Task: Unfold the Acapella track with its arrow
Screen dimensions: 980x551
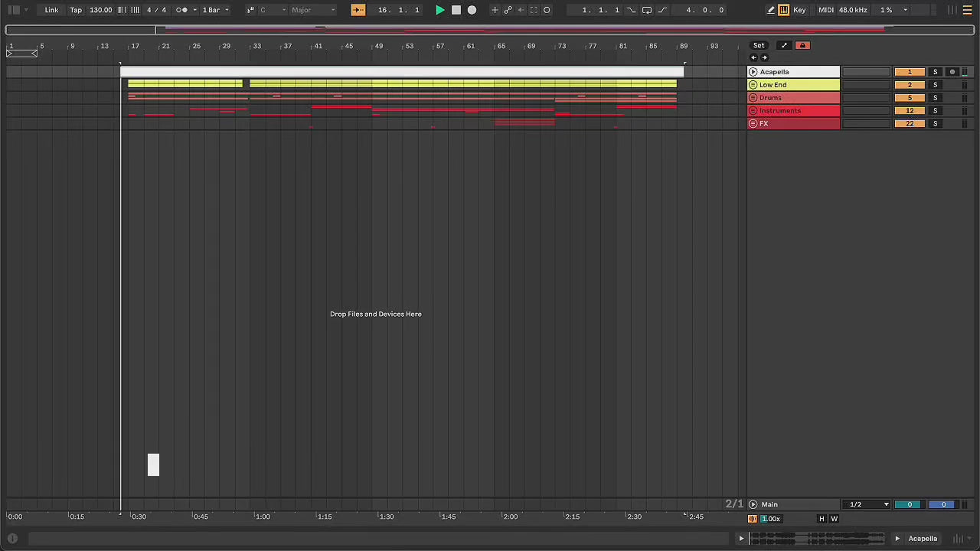Action: (753, 72)
